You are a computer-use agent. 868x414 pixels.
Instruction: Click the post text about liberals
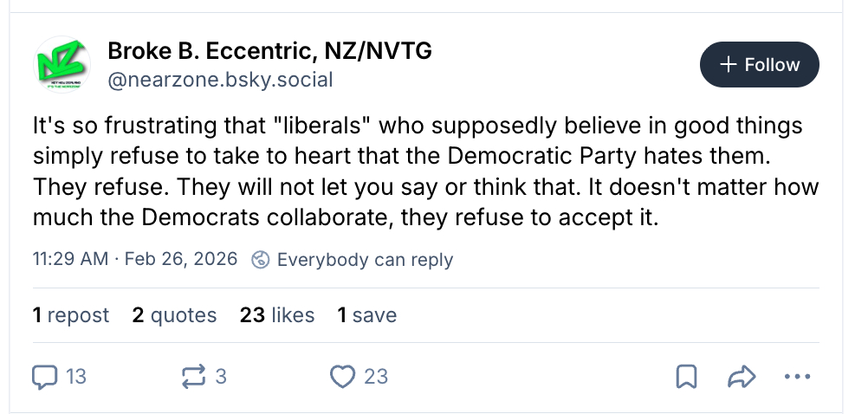[424, 171]
